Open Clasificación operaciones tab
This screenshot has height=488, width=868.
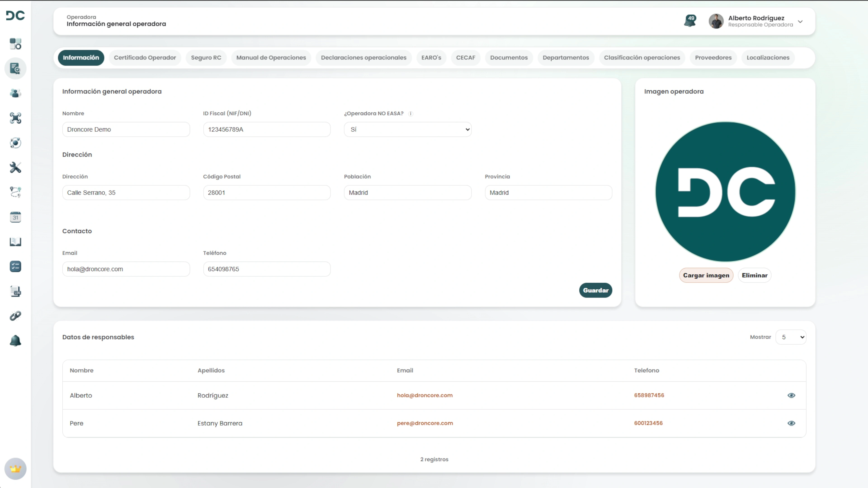(642, 58)
